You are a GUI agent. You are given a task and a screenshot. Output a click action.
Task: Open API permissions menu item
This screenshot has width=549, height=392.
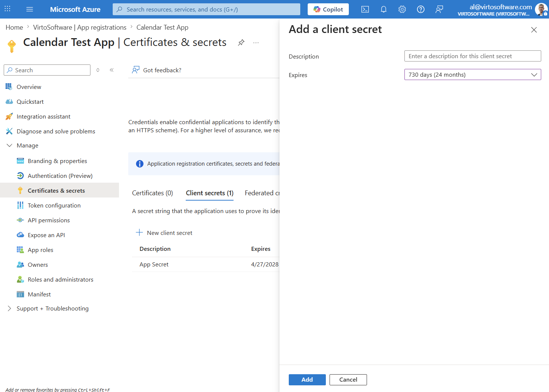pyautogui.click(x=59, y=220)
